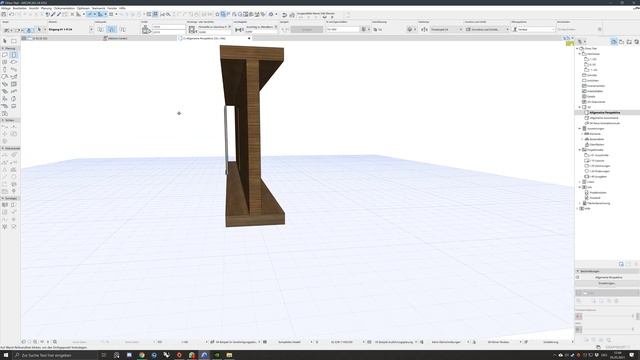
Task: Open the scale 1:100 dropdown in bottom bar
Action: (206, 342)
